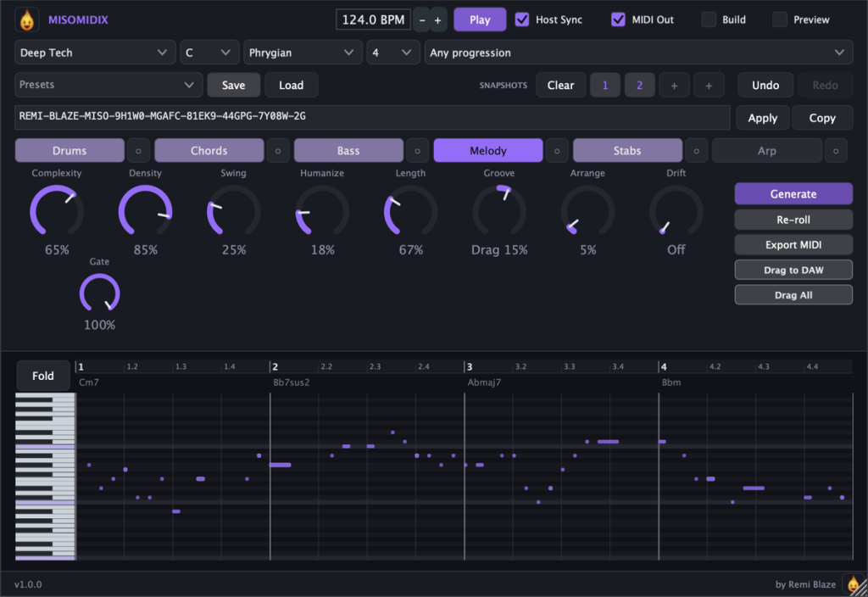Clear all snapshots
868x597 pixels.
pos(561,86)
